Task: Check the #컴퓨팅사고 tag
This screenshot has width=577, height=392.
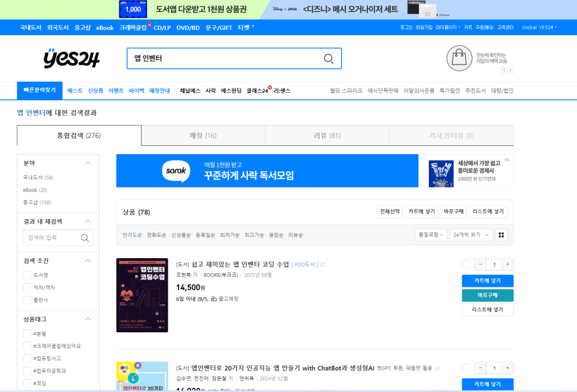Action: [27, 359]
